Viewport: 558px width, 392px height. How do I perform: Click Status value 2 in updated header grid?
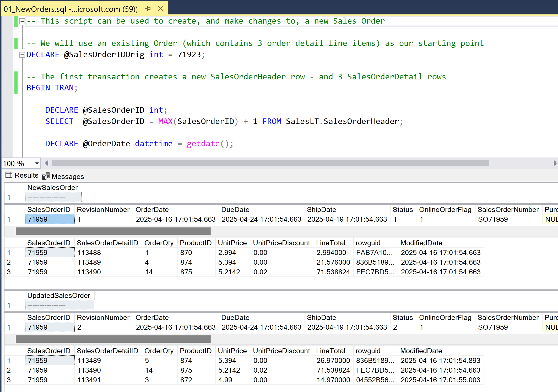click(403, 327)
